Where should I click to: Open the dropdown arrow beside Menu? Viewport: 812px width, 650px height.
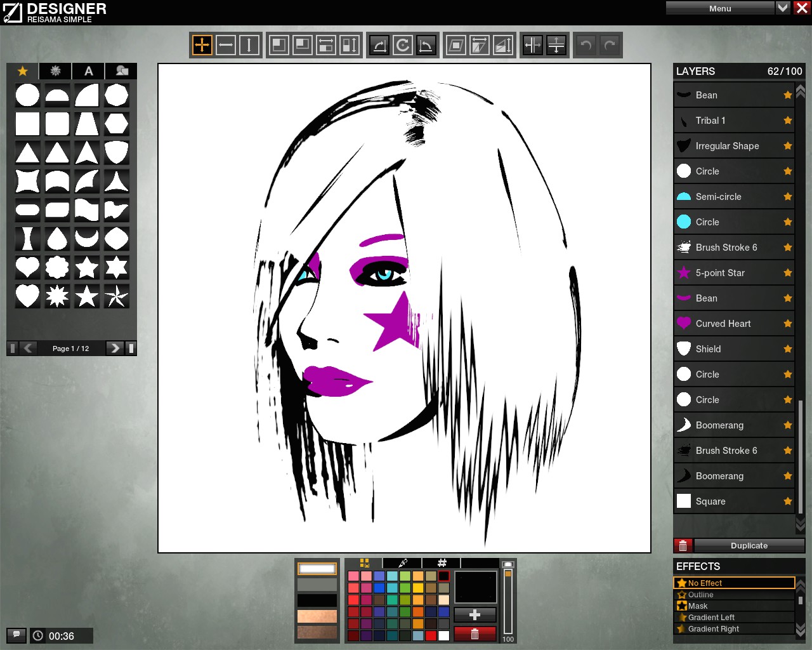pyautogui.click(x=783, y=8)
